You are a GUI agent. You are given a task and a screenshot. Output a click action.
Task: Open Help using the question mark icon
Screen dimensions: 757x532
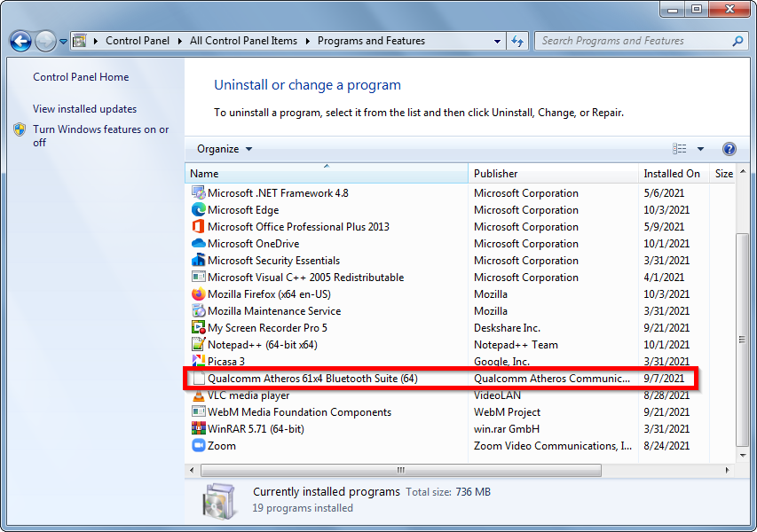[729, 148]
